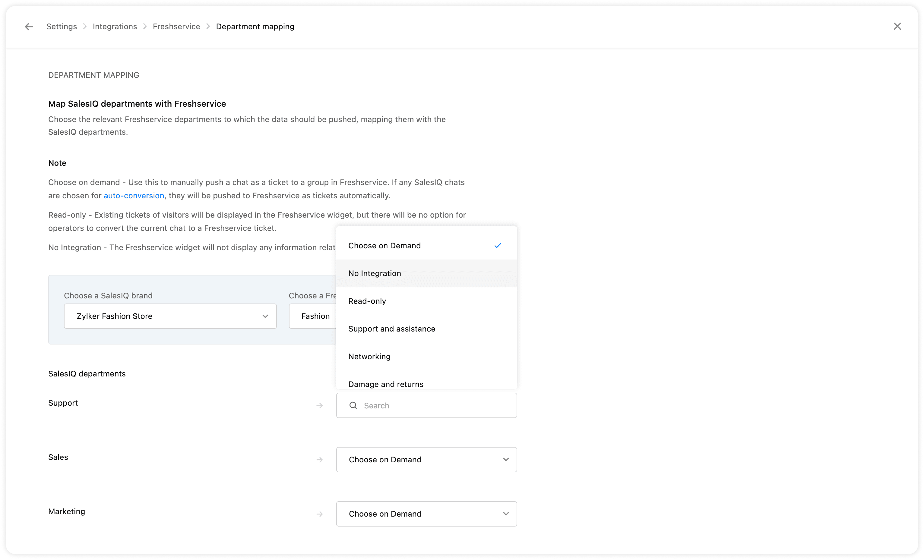Click the arrow icon beside Sales

pos(319,460)
